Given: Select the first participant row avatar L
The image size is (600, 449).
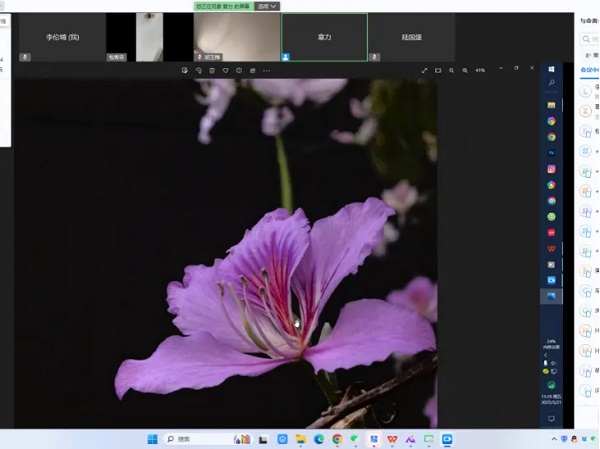Looking at the screenshot, I should click(x=585, y=91).
